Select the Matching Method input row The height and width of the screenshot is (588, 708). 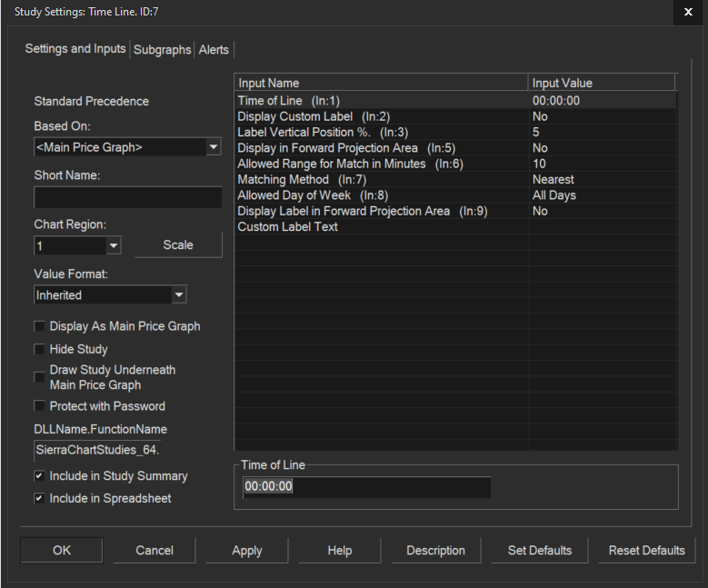pos(382,180)
